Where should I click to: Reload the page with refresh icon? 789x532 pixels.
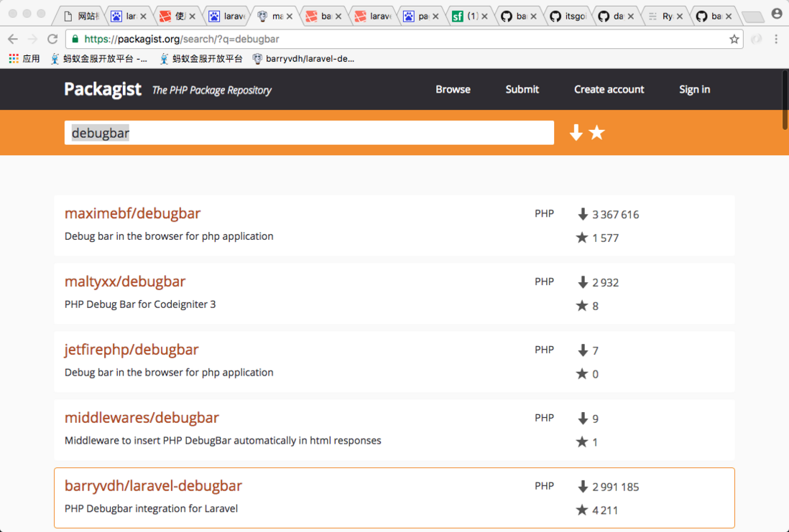pyautogui.click(x=52, y=39)
